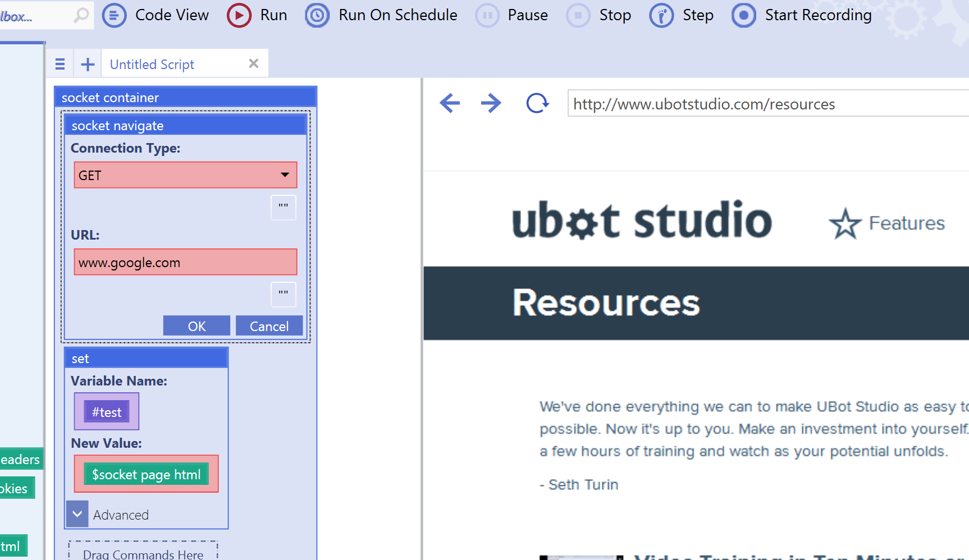Click the Run button
This screenshot has width=969, height=560.
tap(257, 15)
